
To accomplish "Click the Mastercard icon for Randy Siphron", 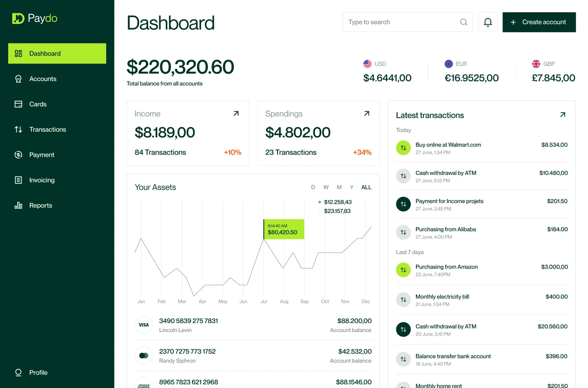I will pos(143,355).
